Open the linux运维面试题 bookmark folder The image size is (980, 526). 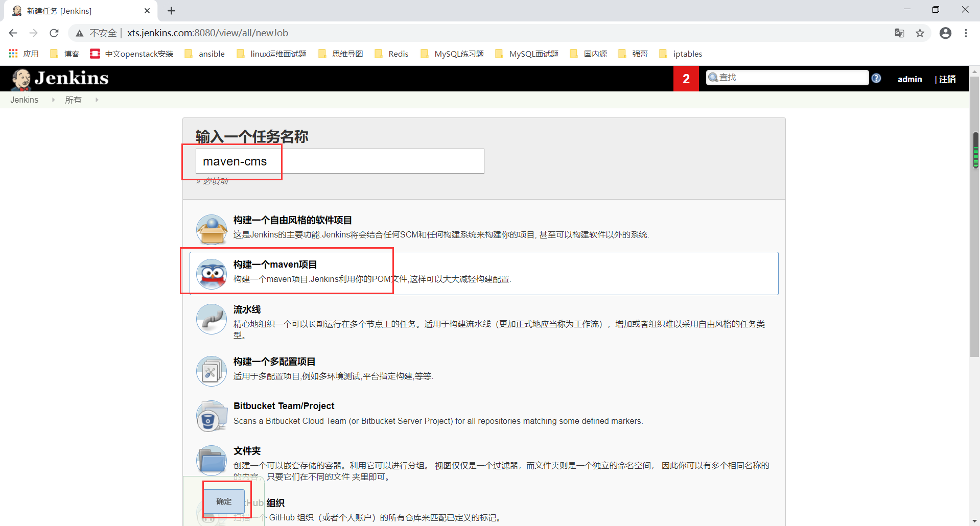coord(271,54)
